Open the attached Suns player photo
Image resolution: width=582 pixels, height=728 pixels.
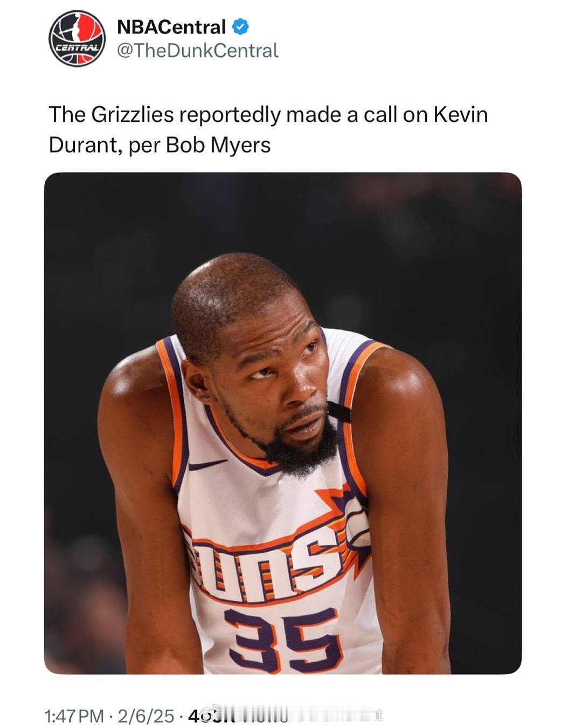(x=283, y=423)
